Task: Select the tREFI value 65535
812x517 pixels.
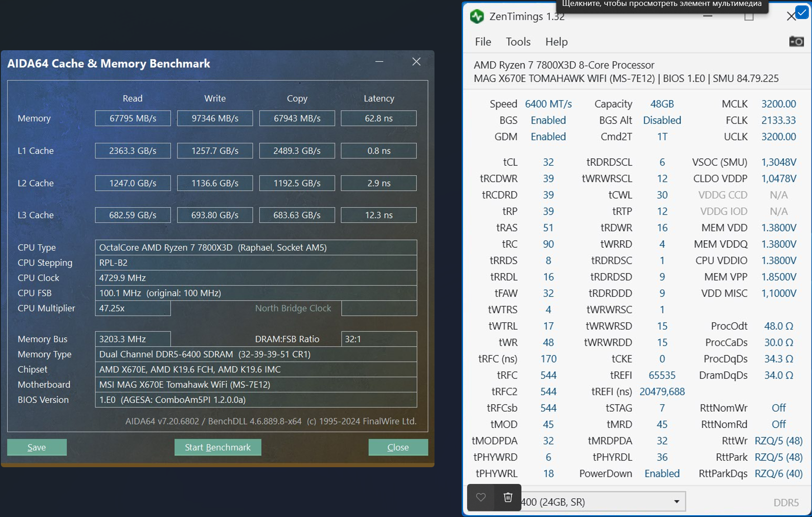Action: click(x=662, y=375)
